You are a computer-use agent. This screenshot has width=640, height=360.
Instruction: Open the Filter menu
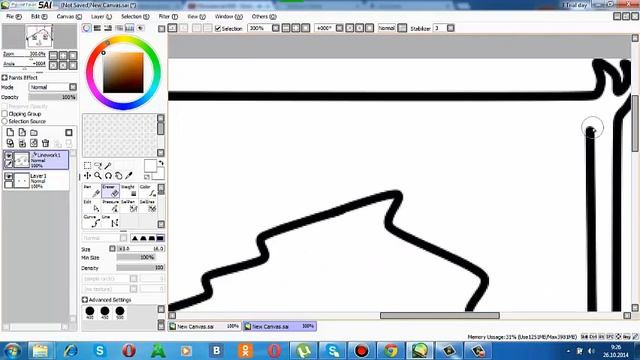pos(168,17)
